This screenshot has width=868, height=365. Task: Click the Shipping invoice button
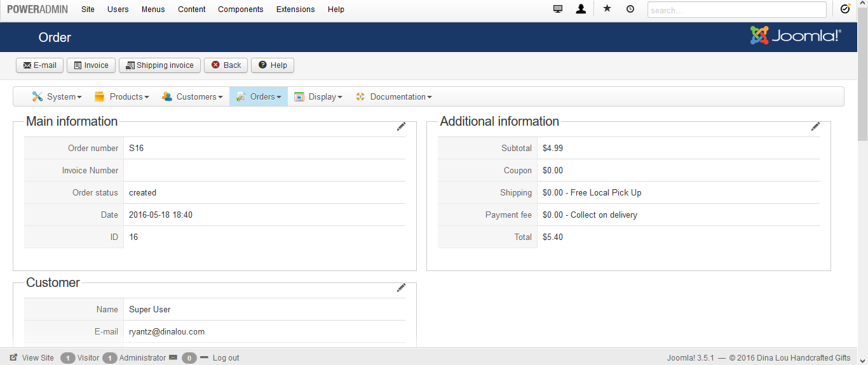pos(159,65)
